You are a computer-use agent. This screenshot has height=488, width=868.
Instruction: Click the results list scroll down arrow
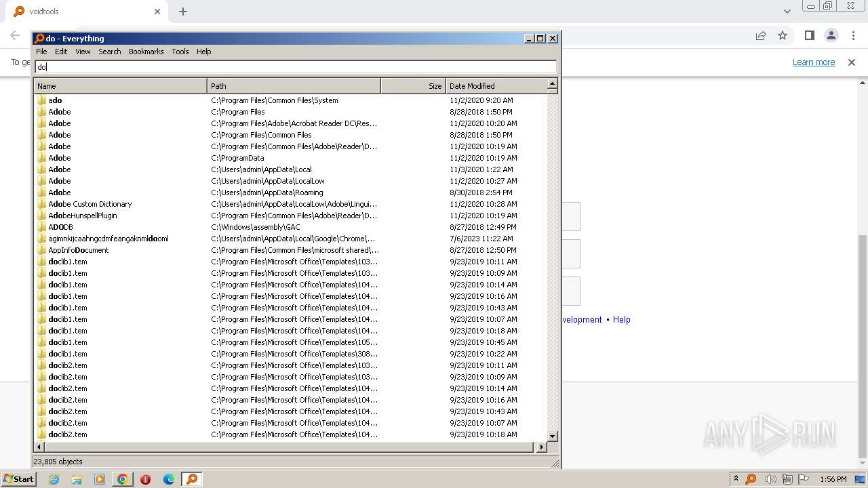(x=552, y=436)
